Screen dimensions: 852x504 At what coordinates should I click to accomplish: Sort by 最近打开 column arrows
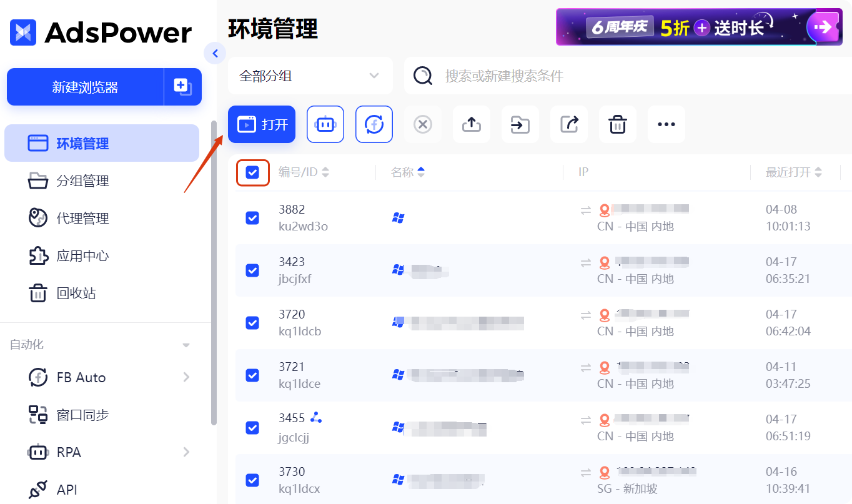[818, 172]
